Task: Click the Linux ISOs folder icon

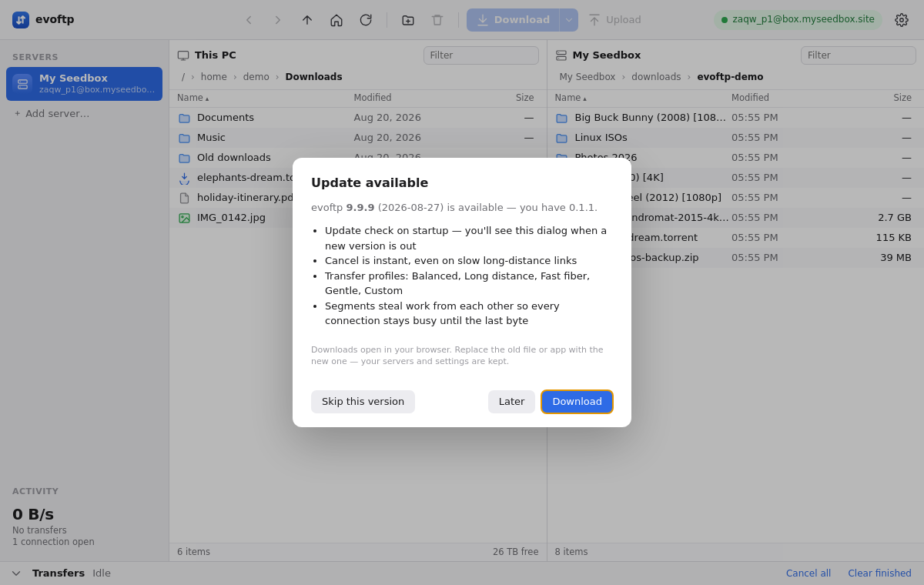Action: coord(562,138)
